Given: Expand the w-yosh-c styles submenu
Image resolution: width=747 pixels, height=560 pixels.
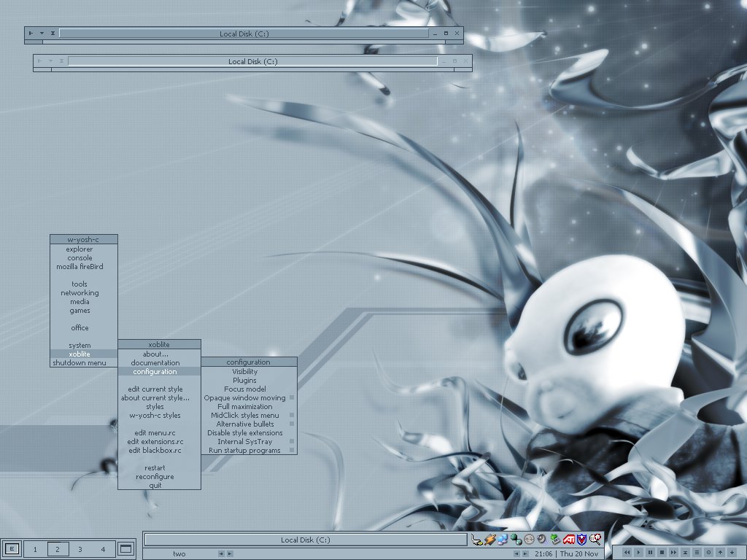Looking at the screenshot, I should pyautogui.click(x=159, y=415).
